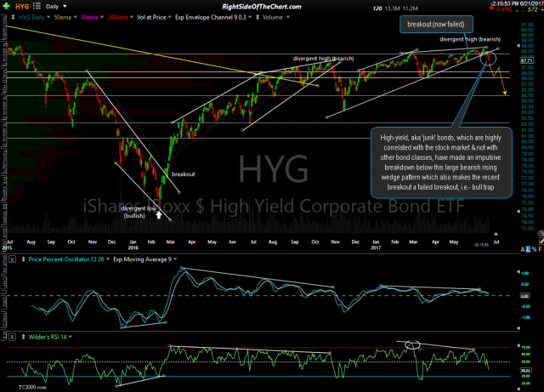Click the 'breakout (now failed)' annotation box

[436, 25]
